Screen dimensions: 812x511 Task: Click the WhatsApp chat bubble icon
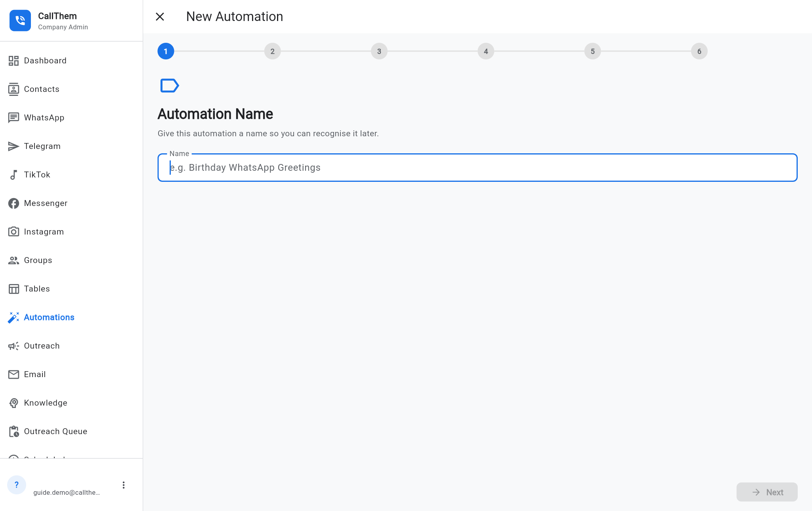coord(13,118)
